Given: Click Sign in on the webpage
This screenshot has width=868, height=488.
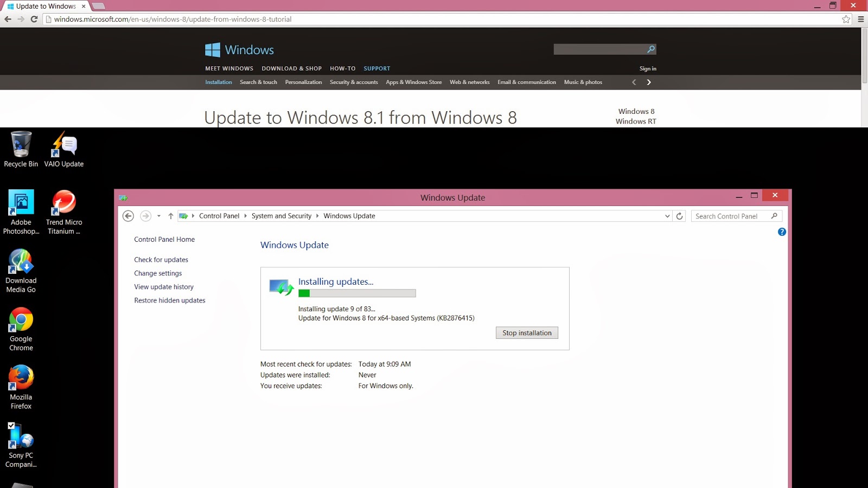Looking at the screenshot, I should coord(648,69).
